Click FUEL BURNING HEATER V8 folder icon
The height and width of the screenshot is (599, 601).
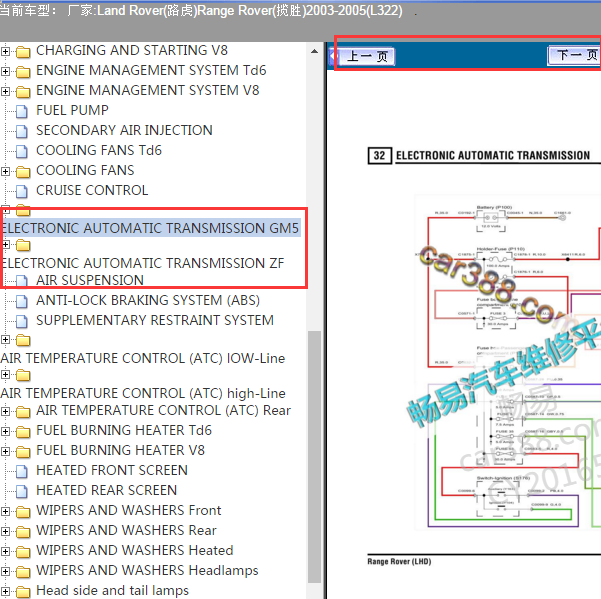[x=23, y=451]
